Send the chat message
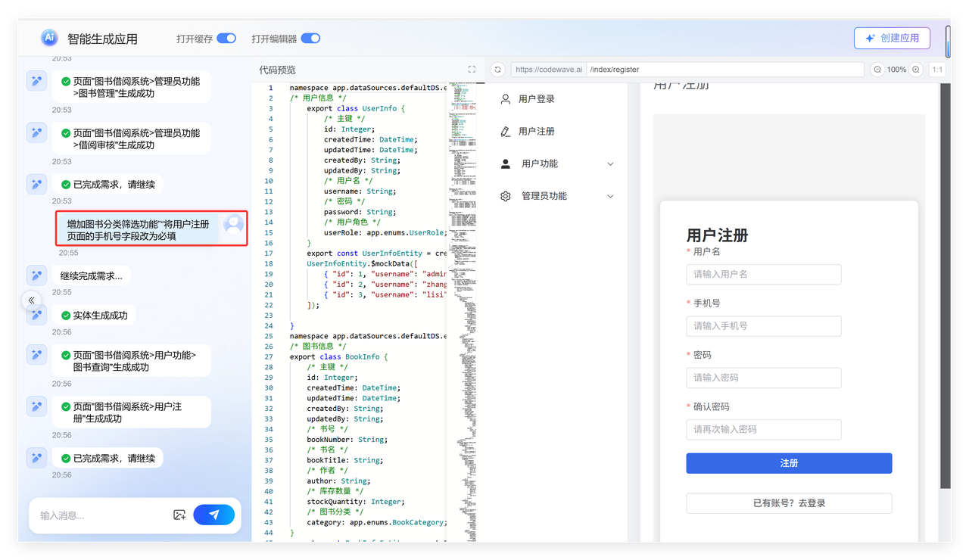 [214, 515]
